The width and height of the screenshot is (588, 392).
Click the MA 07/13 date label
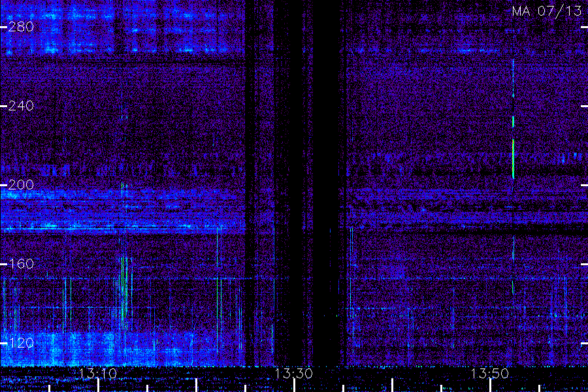(547, 11)
